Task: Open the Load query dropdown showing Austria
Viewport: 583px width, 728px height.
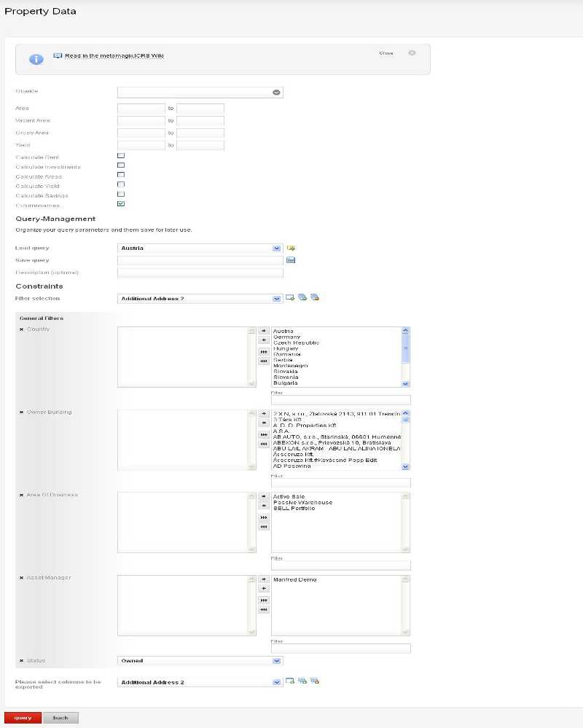Action: 200,248
